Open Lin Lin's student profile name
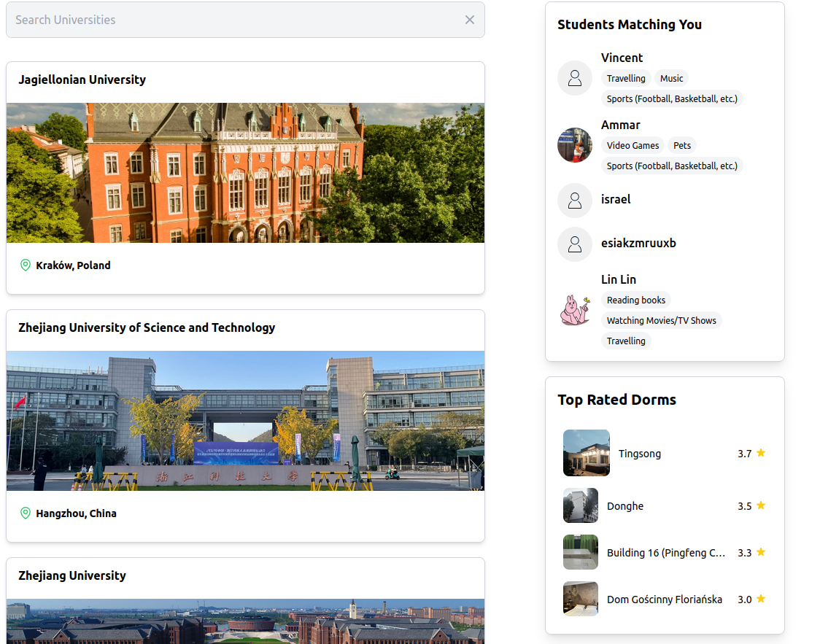Image resolution: width=820 pixels, height=644 pixels. [x=619, y=279]
